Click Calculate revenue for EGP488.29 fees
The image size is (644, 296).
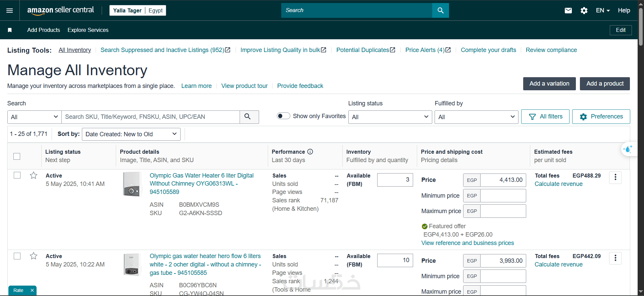(x=558, y=184)
